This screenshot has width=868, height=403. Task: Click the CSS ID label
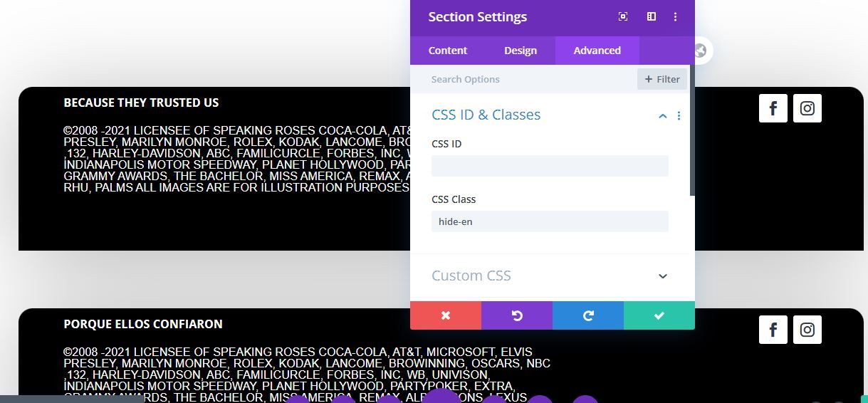click(x=446, y=144)
